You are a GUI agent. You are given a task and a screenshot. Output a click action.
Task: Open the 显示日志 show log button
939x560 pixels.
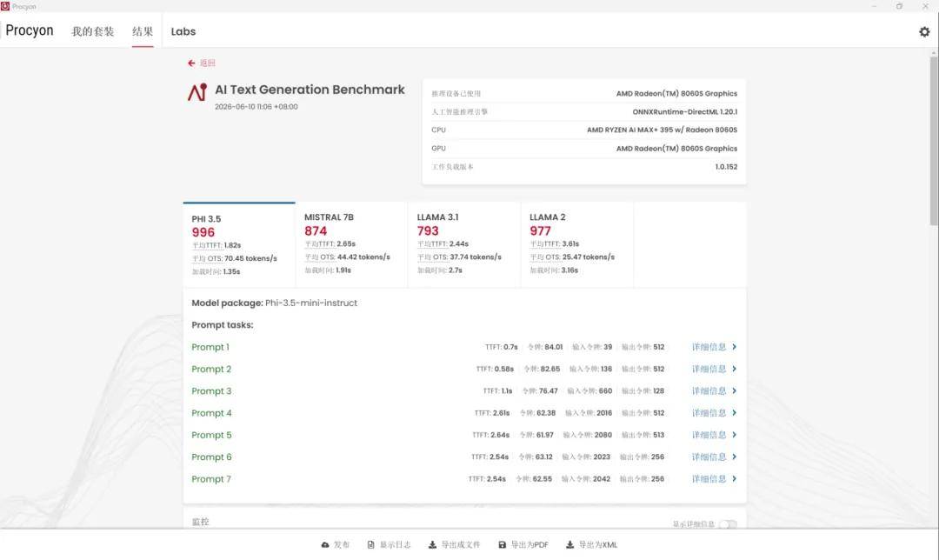tap(389, 544)
